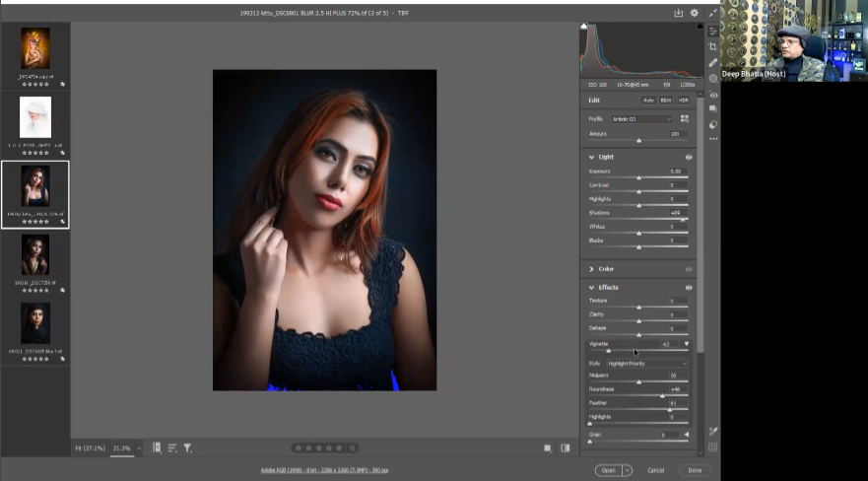
Task: Select the Healing brush tool
Action: 713,62
